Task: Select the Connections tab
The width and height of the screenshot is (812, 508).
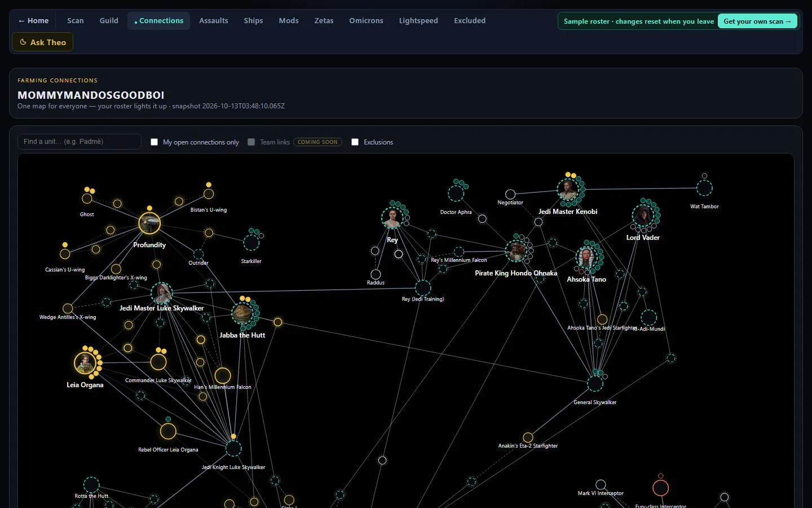Action: [159, 21]
